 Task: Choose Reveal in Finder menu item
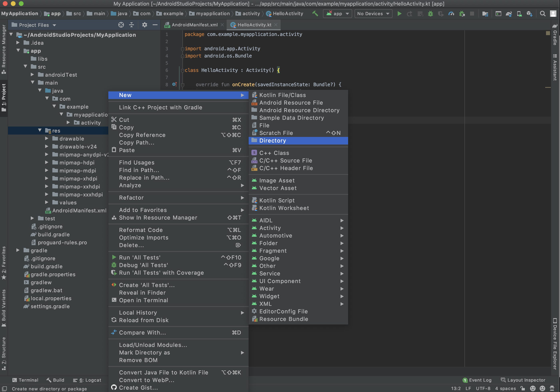pyautogui.click(x=142, y=293)
